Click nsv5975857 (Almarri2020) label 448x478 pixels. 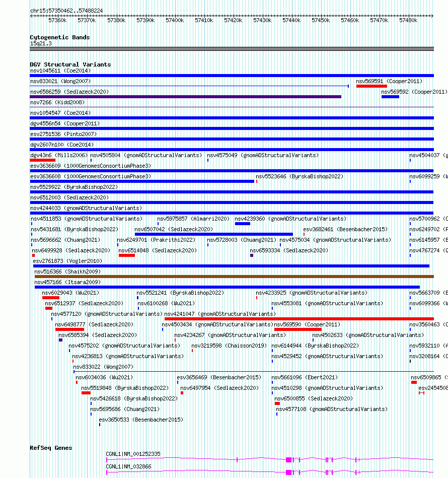pyautogui.click(x=193, y=219)
